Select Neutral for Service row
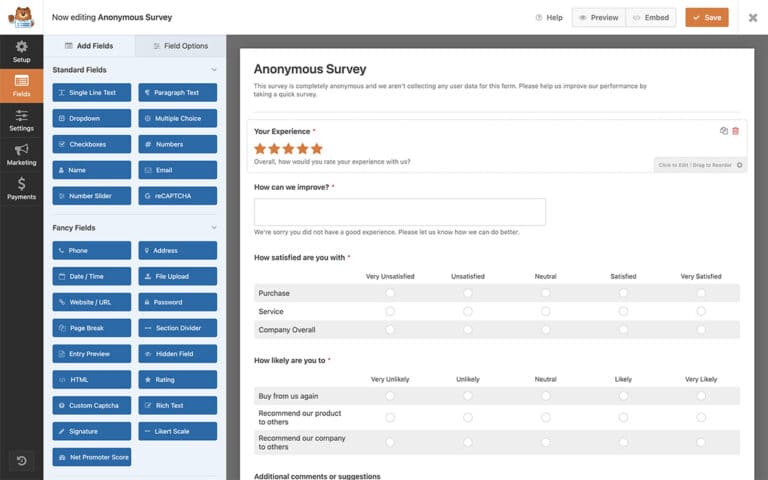Image resolution: width=768 pixels, height=480 pixels. click(x=546, y=312)
